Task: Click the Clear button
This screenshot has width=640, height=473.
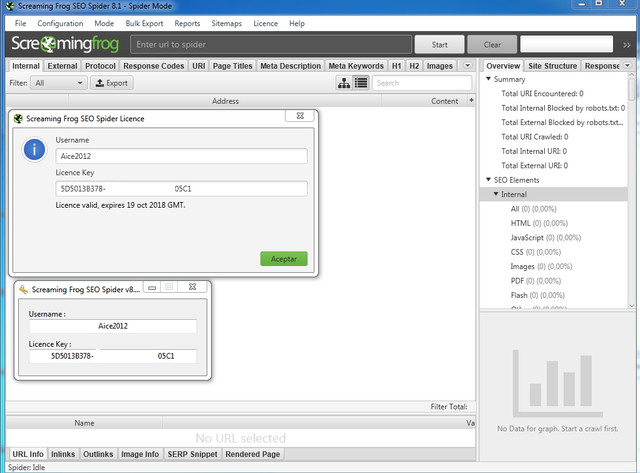Action: pyautogui.click(x=492, y=44)
